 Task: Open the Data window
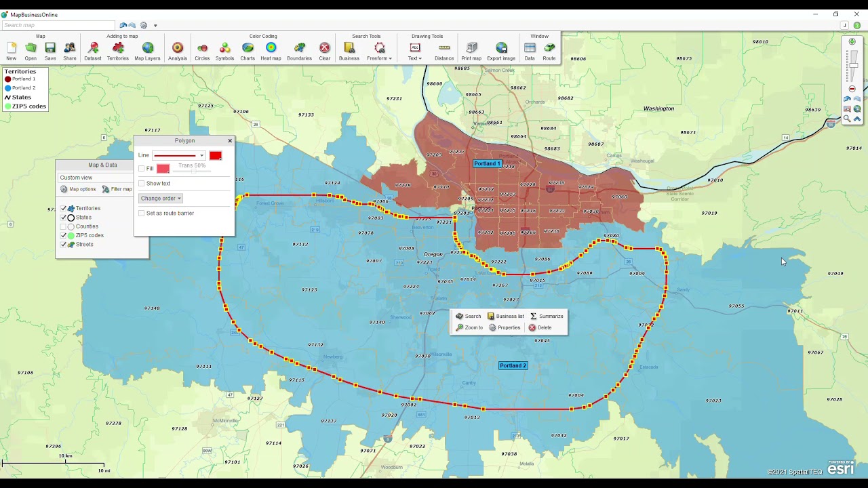pyautogui.click(x=530, y=51)
